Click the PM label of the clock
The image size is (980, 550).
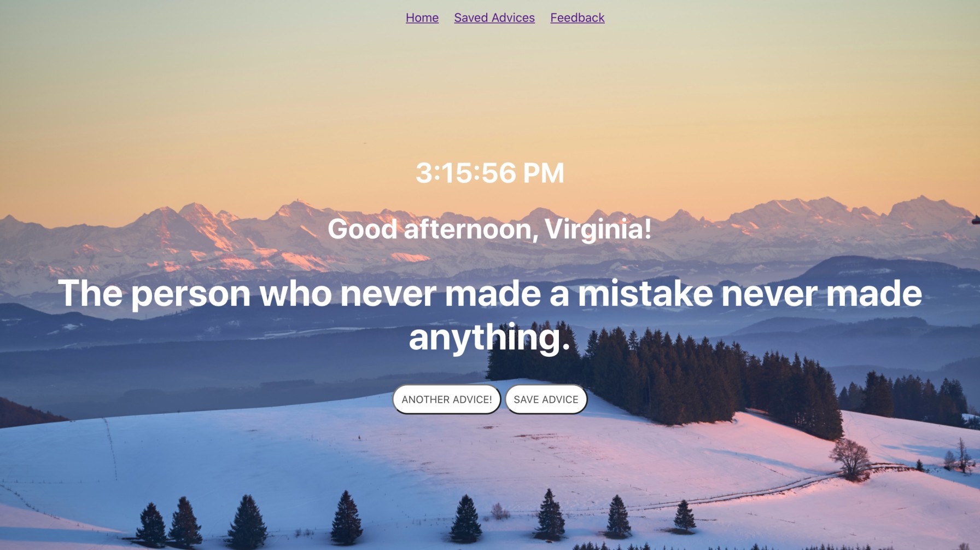[543, 173]
